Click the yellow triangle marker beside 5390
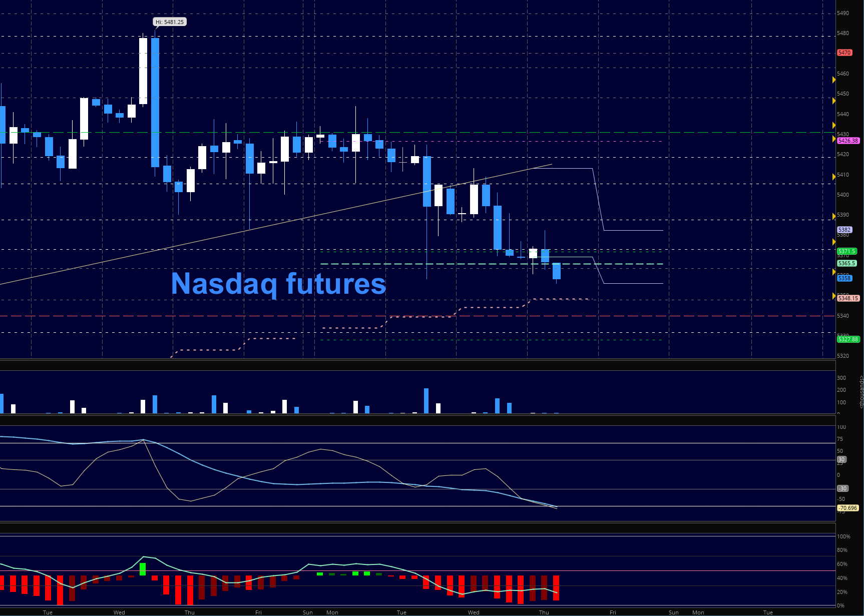 tap(834, 216)
